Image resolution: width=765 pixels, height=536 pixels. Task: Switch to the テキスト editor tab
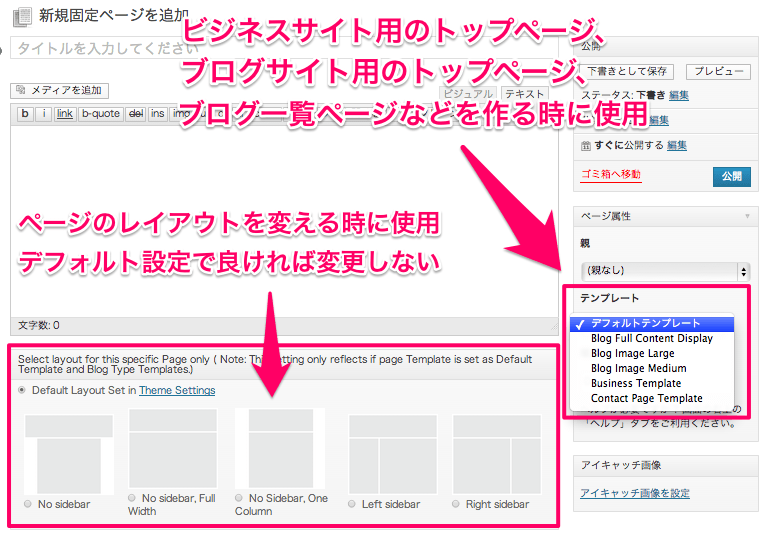(524, 94)
